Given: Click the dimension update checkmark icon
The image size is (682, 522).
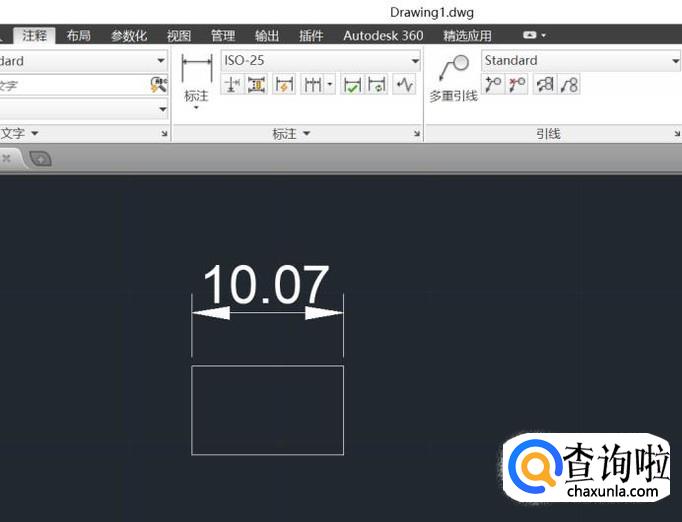Looking at the screenshot, I should [x=352, y=85].
